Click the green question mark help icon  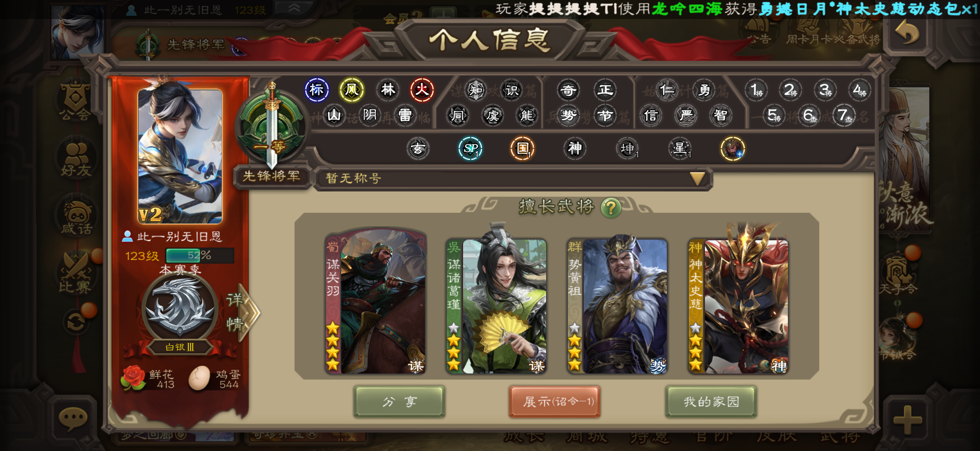(x=611, y=208)
